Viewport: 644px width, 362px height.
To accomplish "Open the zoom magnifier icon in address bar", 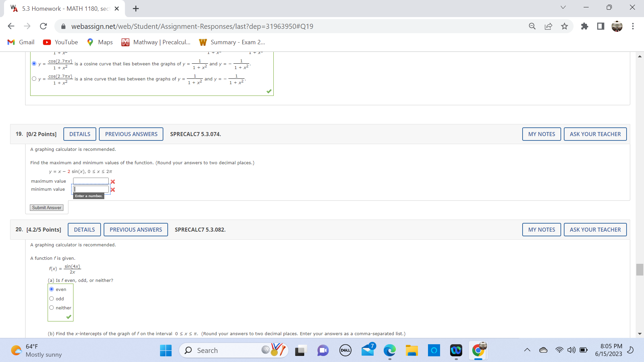I will (532, 26).
